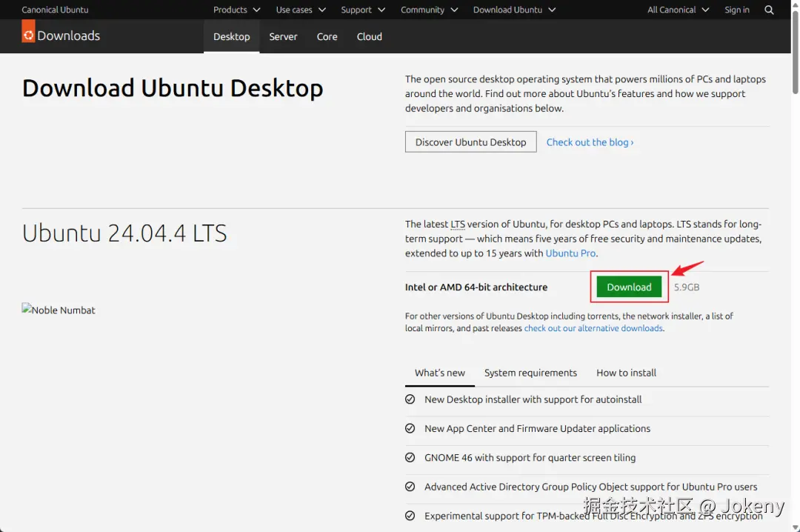Click checkmark icon beside New Desktop installer
This screenshot has width=800, height=532.
click(x=410, y=399)
